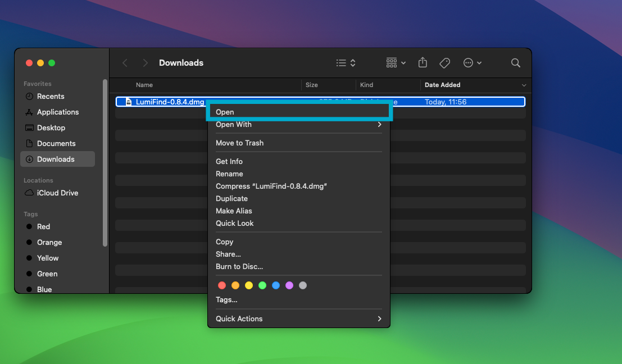Click the Applications sidebar icon
The width and height of the screenshot is (622, 364).
pos(29,112)
